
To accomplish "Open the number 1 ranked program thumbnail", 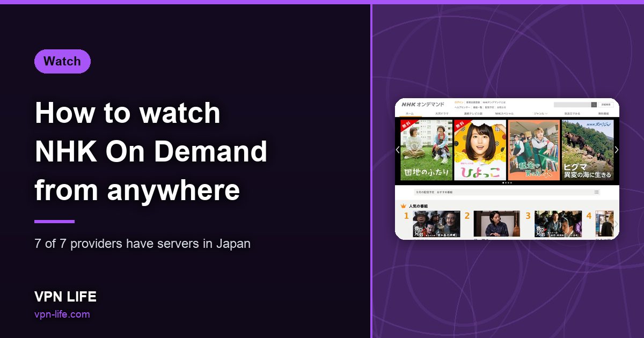I will click(x=436, y=224).
